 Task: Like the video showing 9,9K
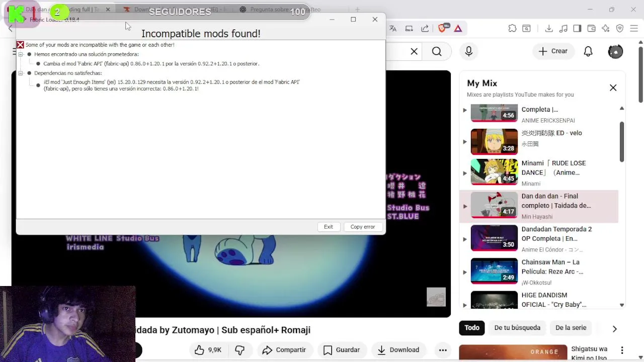209,350
